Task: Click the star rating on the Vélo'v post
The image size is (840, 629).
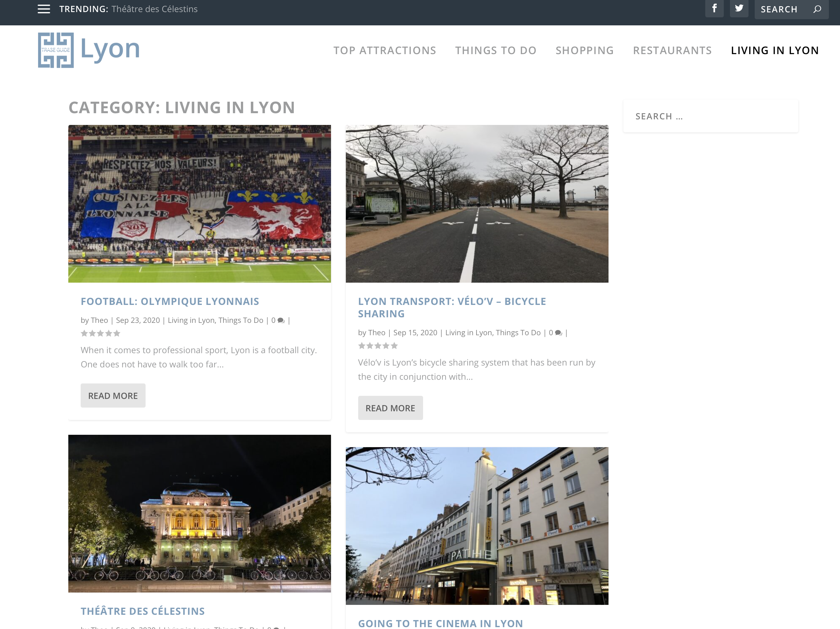Action: (x=378, y=346)
